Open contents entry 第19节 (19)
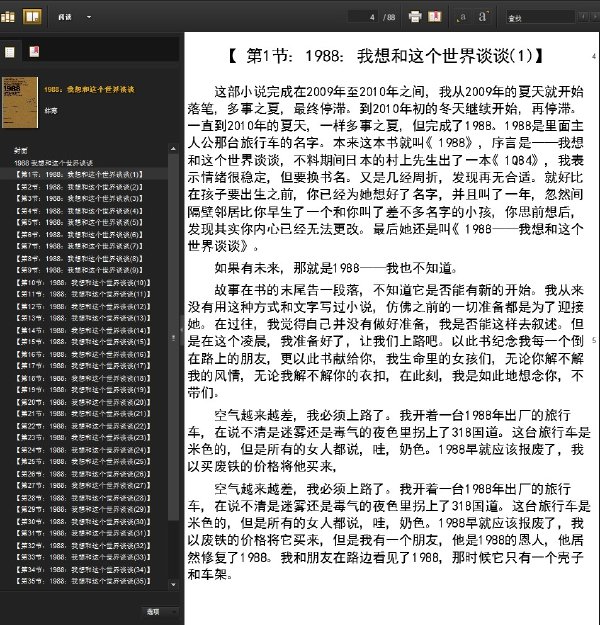The image size is (600, 625). click(83, 390)
